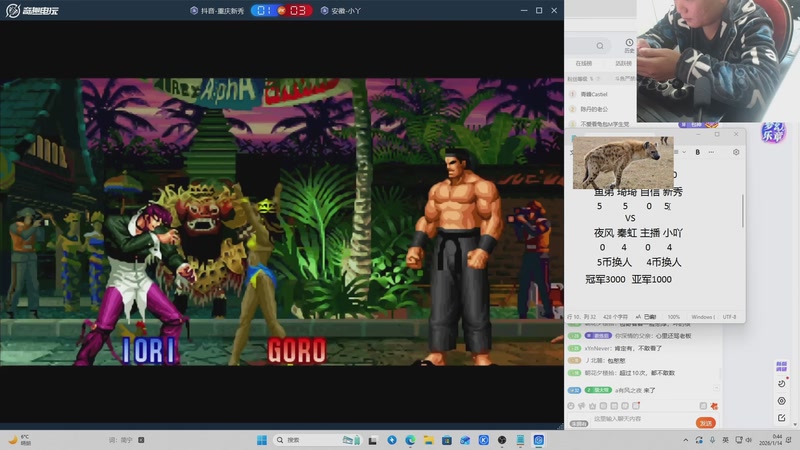Click the chat message input field
Screen dimensions: 800x450
tap(640, 419)
